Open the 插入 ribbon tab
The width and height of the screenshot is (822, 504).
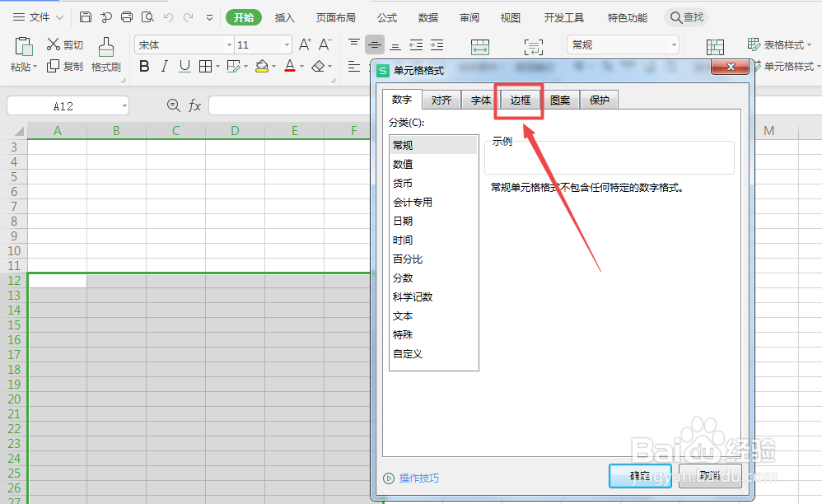(x=285, y=16)
